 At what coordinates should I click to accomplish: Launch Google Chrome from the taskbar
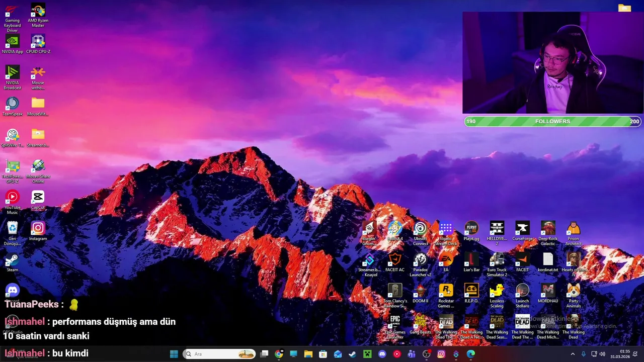279,354
